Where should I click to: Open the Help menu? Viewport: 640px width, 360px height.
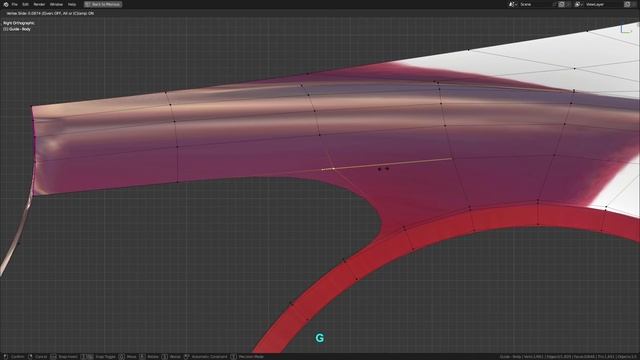(72, 4)
